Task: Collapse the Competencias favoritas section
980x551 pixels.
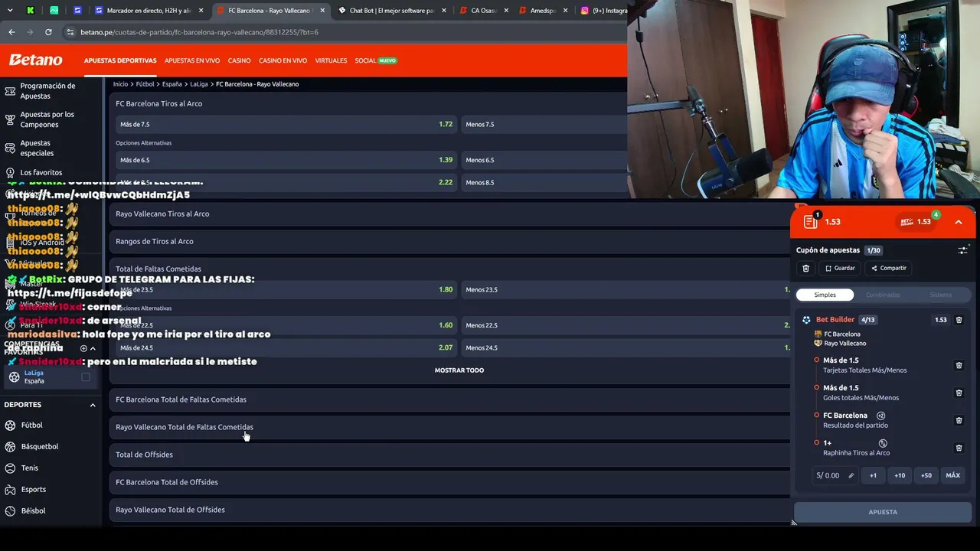Action: [93, 348]
